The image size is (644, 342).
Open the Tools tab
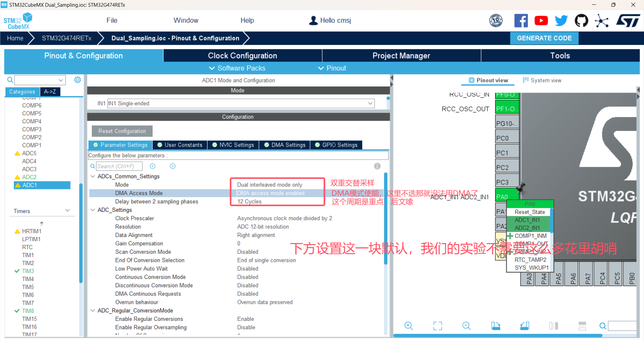pyautogui.click(x=560, y=56)
